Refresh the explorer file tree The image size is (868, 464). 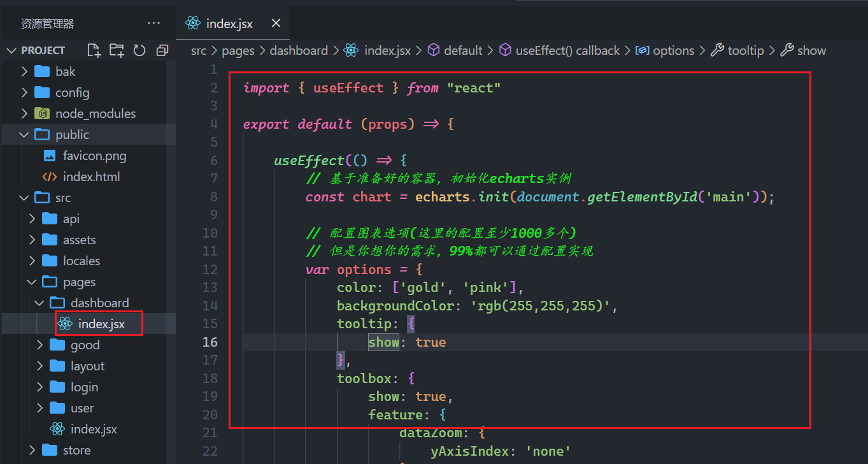(x=139, y=50)
